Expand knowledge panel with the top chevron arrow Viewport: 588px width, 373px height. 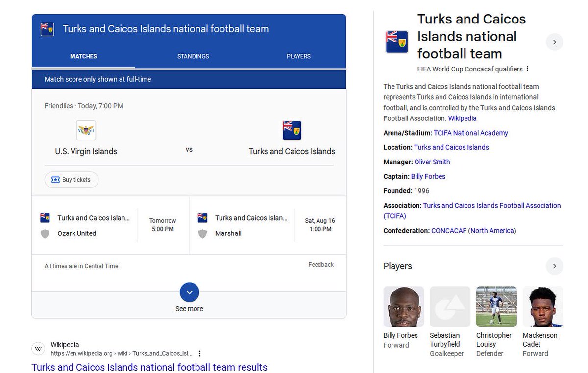pyautogui.click(x=554, y=42)
